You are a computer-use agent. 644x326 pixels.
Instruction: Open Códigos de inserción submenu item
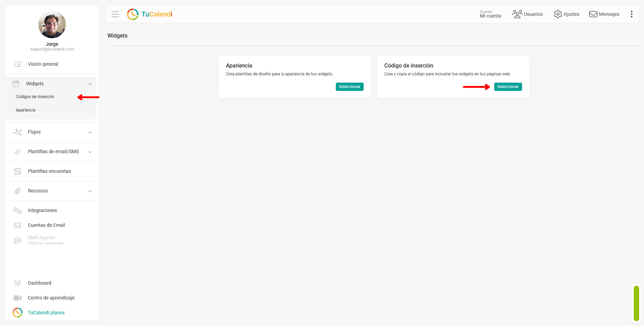[35, 97]
